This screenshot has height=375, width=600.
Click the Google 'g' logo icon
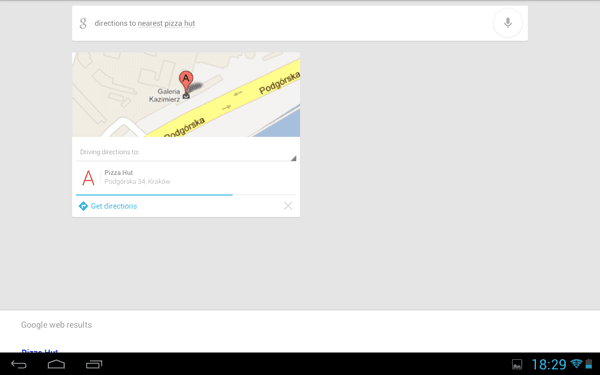(x=83, y=23)
